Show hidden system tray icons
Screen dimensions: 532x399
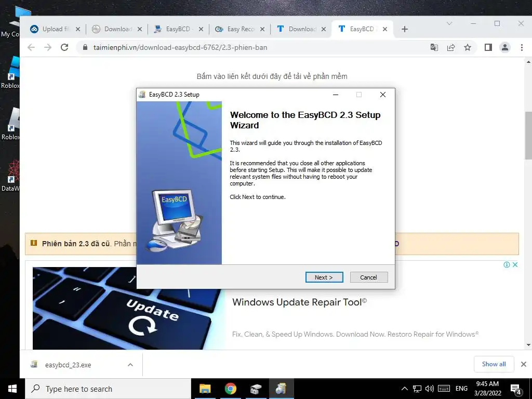click(x=404, y=389)
